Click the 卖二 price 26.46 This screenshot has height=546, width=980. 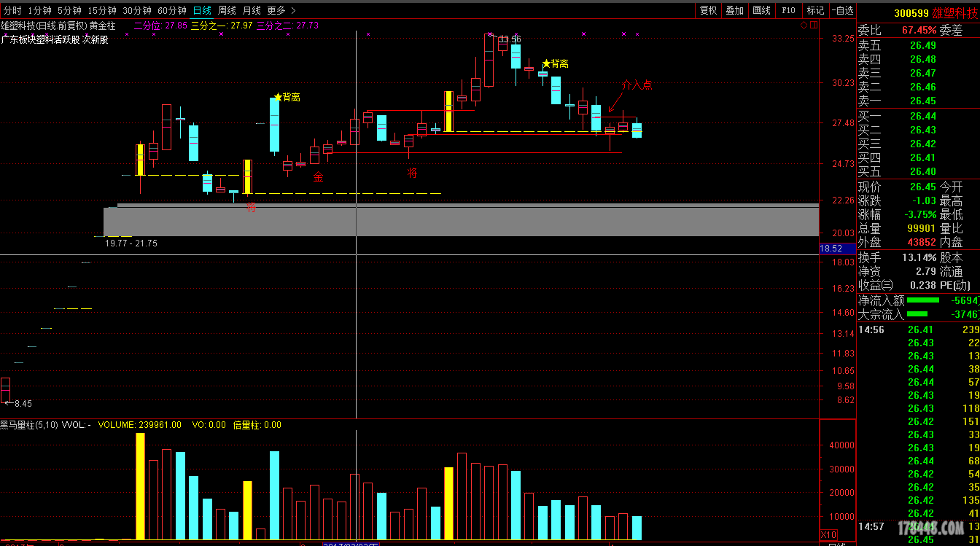[923, 87]
